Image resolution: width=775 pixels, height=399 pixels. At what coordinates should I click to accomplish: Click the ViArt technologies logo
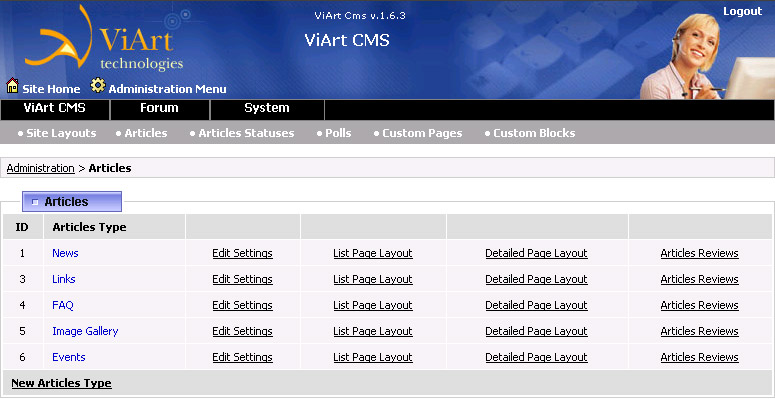click(x=104, y=39)
